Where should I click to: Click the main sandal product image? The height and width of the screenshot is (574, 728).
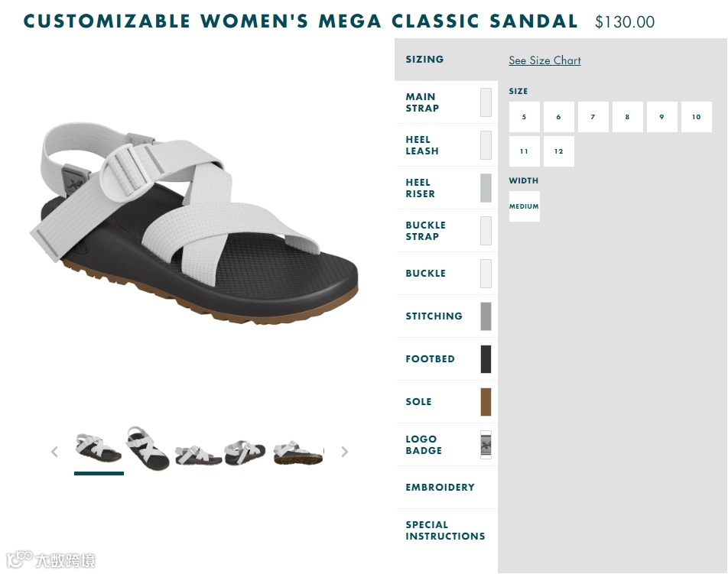point(194,222)
